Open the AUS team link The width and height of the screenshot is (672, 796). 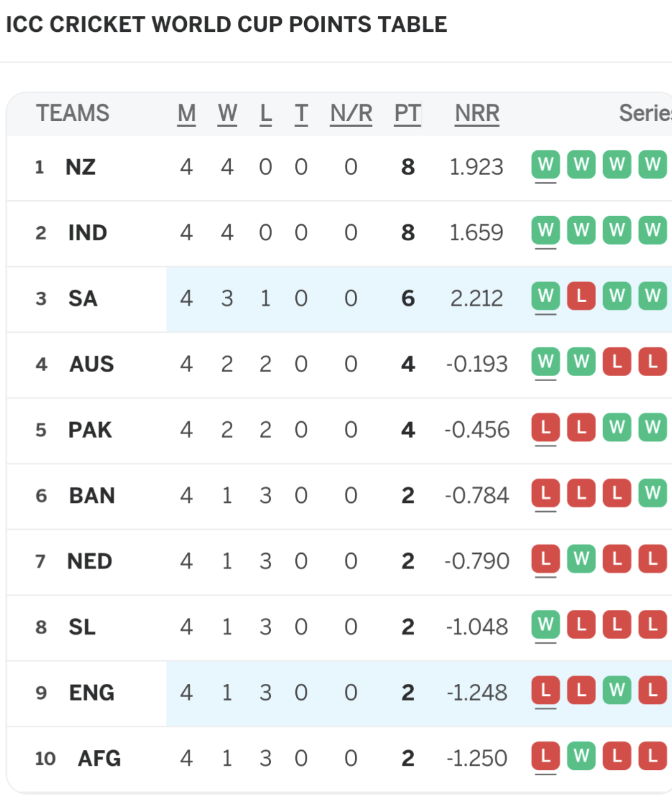click(91, 364)
